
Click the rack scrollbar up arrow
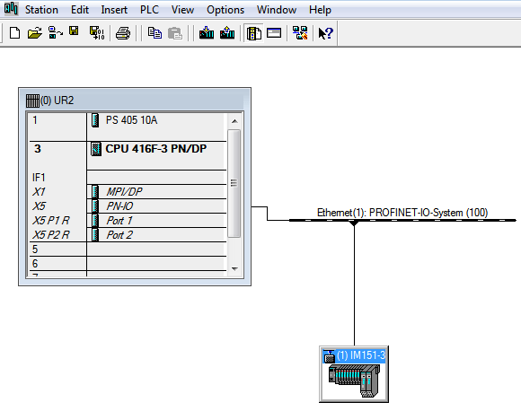tap(234, 121)
